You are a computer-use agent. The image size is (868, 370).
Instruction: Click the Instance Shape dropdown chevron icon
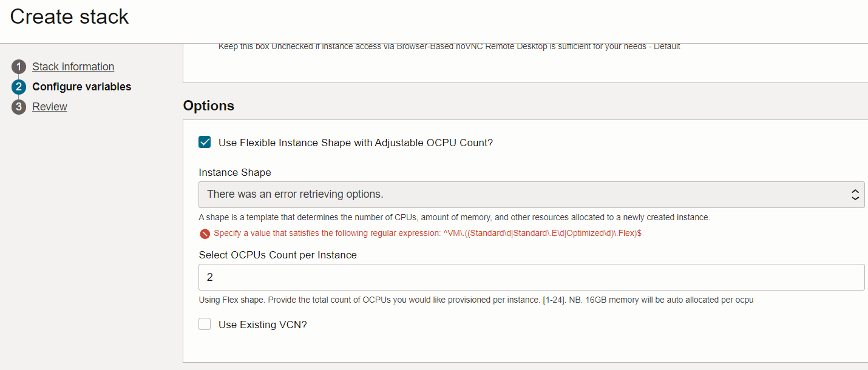click(x=856, y=194)
